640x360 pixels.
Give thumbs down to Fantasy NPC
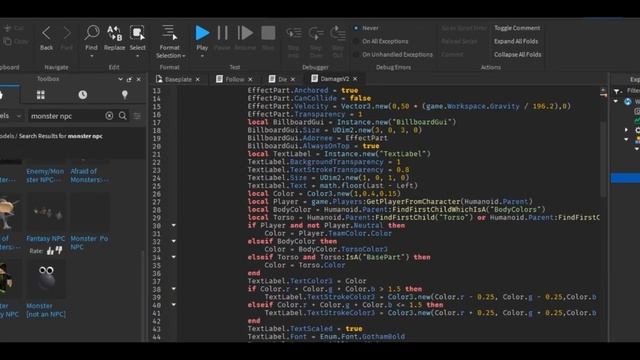click(59, 250)
